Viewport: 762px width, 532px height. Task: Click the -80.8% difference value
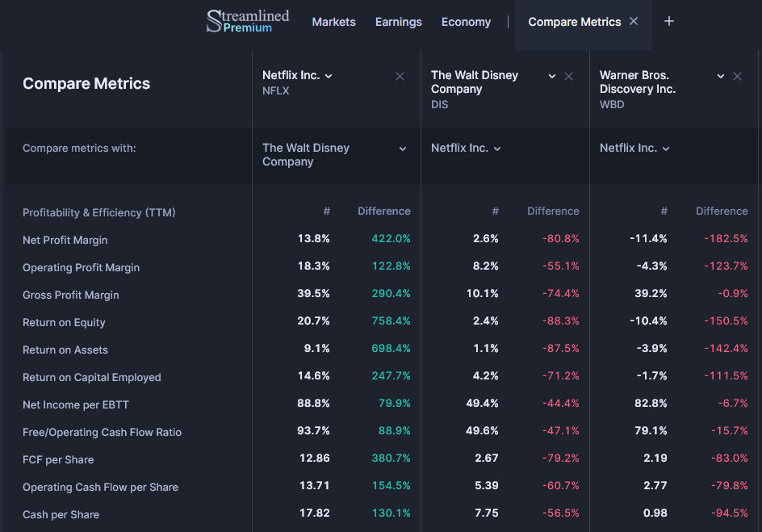(561, 238)
